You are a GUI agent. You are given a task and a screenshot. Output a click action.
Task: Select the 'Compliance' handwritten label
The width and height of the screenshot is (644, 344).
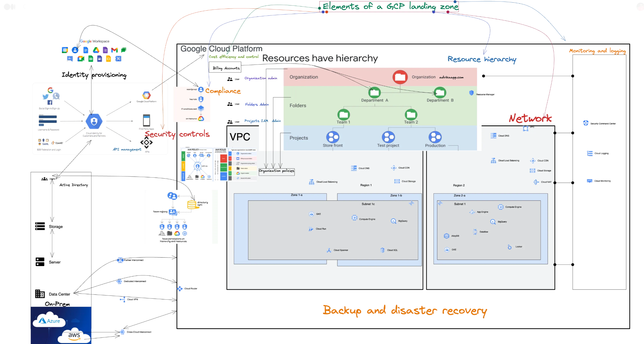point(223,91)
